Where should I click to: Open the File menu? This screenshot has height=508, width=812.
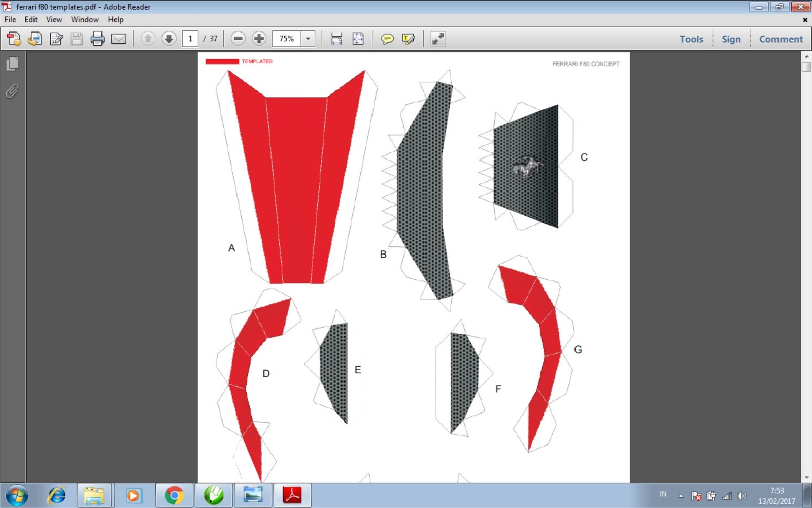pos(10,19)
